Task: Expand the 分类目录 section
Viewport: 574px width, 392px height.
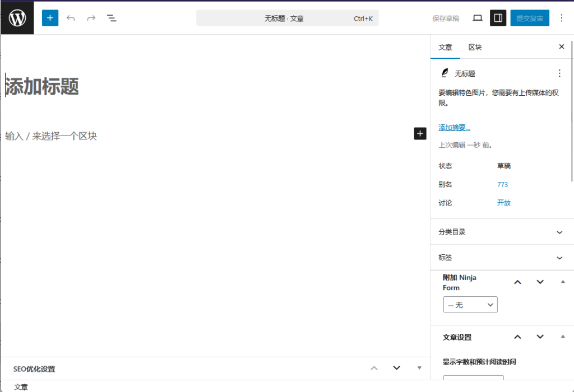Action: pyautogui.click(x=559, y=231)
